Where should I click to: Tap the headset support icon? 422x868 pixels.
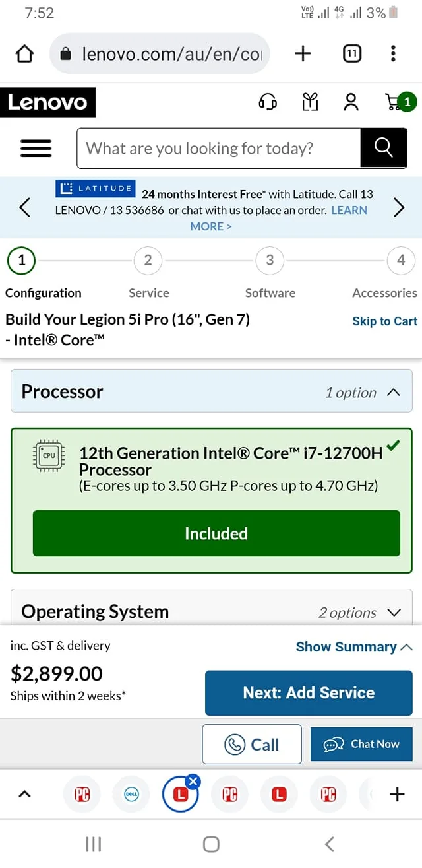[x=268, y=102]
